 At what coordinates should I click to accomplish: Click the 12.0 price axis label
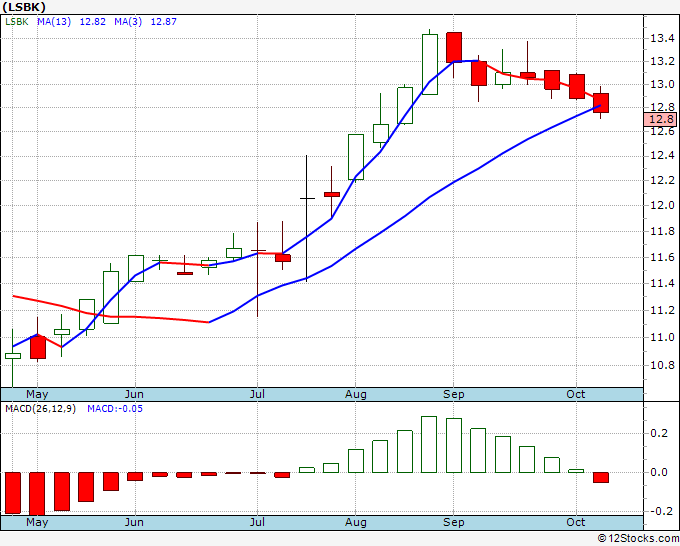pos(662,205)
